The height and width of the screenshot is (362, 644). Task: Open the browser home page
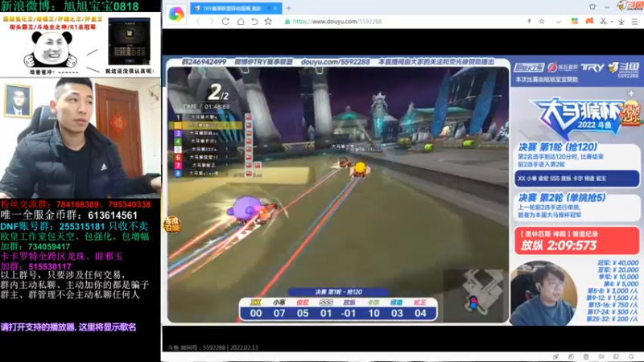(x=240, y=22)
